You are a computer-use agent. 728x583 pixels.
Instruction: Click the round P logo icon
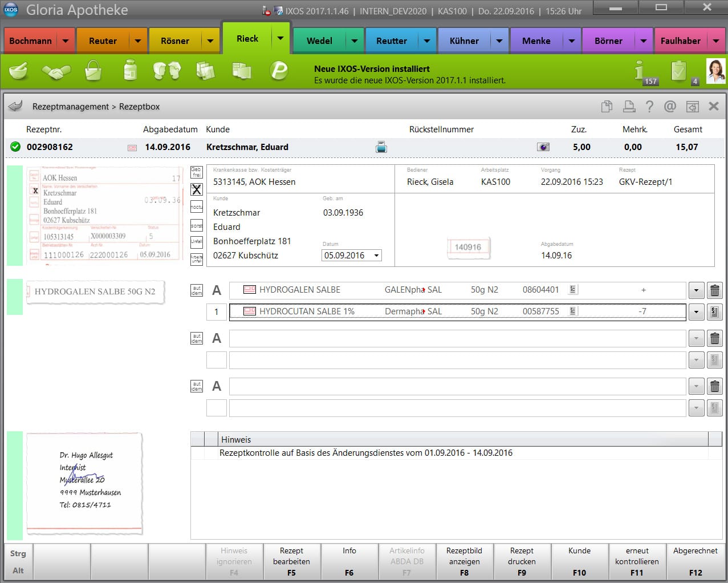click(279, 71)
